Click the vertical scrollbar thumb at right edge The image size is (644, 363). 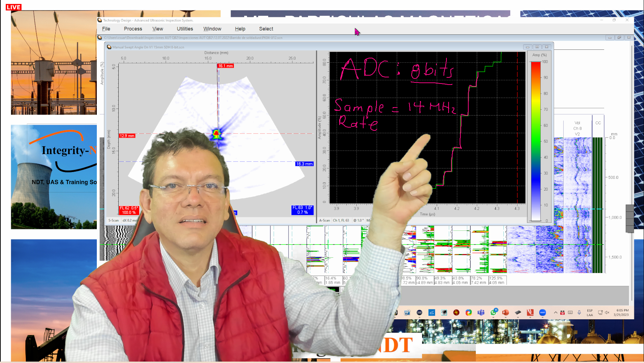(x=630, y=218)
